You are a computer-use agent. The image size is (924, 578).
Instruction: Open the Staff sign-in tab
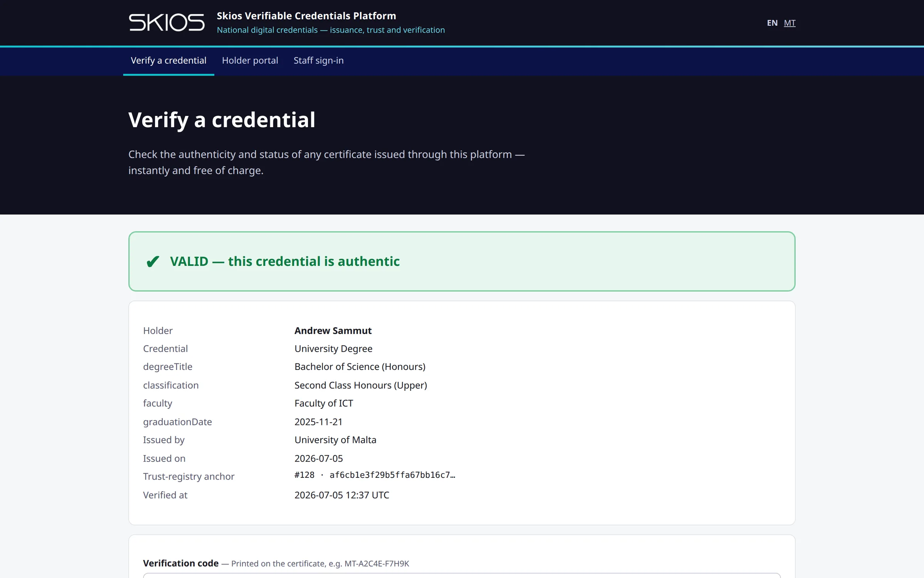tap(318, 60)
